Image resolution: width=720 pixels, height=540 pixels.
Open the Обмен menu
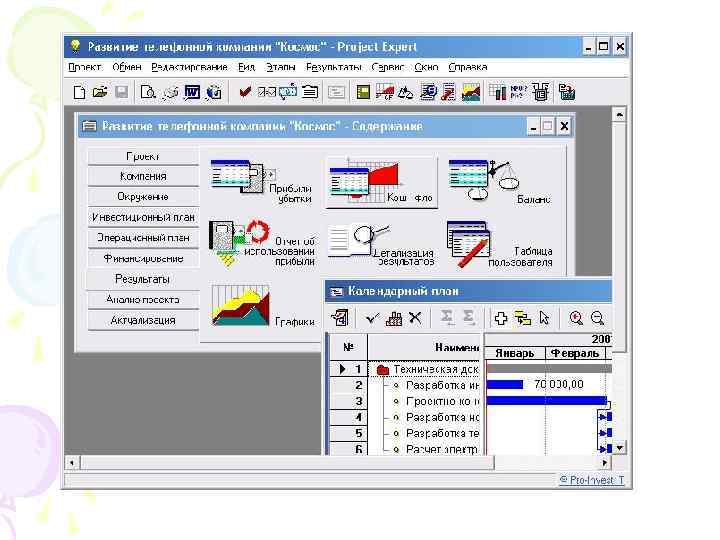pyautogui.click(x=127, y=67)
